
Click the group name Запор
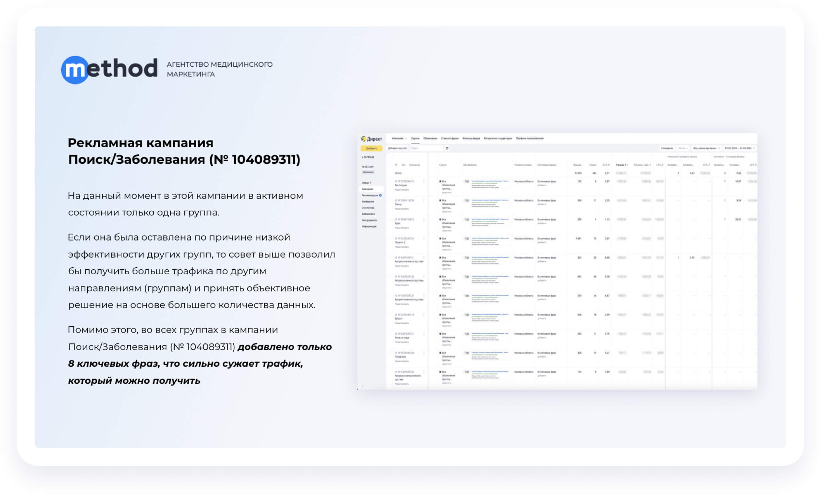(398, 204)
